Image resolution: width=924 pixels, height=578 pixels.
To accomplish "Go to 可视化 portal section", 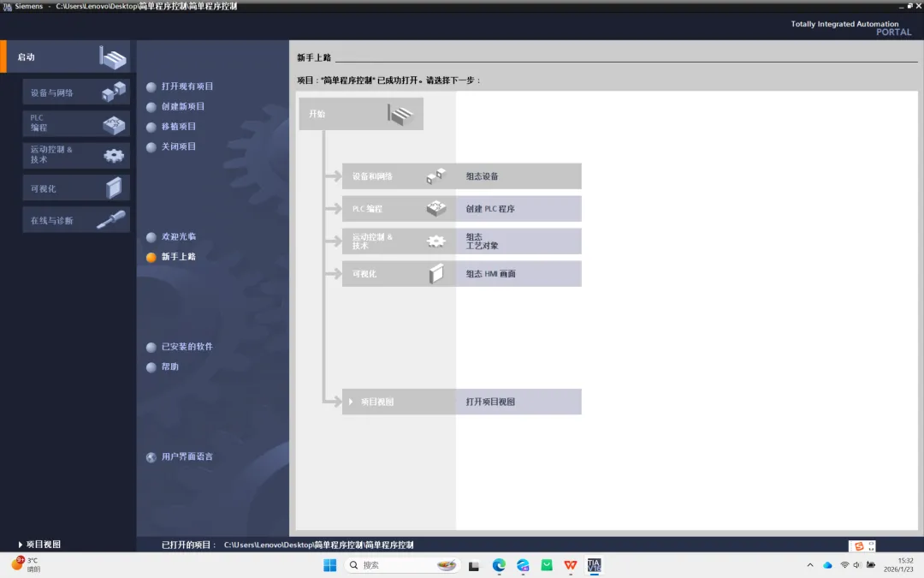I will click(x=76, y=188).
